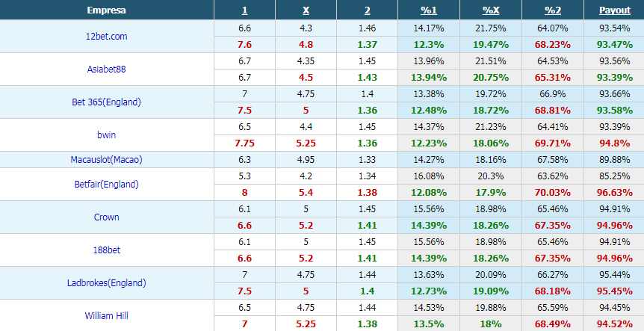Screen dimensions: 644x331
Task: Click the Empresa column header
Action: [x=106, y=10]
